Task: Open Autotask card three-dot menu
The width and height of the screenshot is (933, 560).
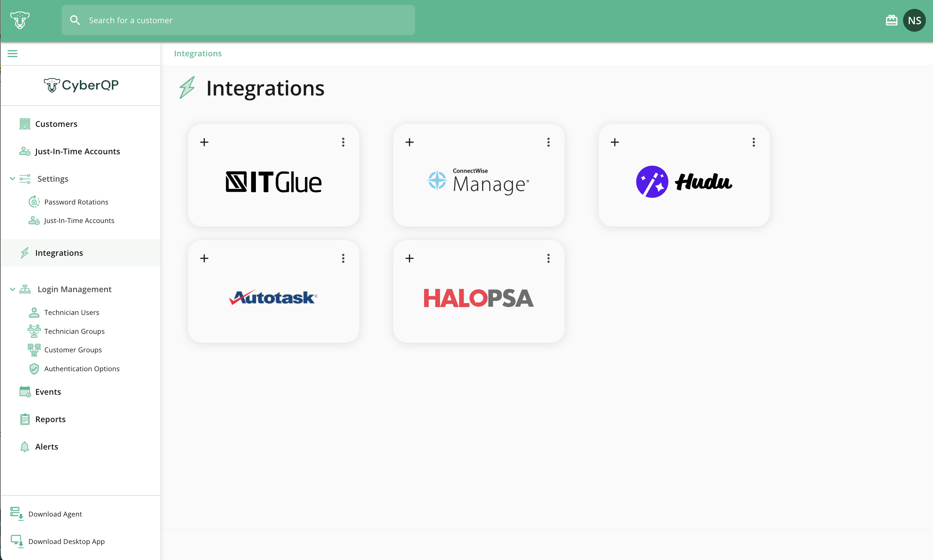Action: [x=343, y=259]
